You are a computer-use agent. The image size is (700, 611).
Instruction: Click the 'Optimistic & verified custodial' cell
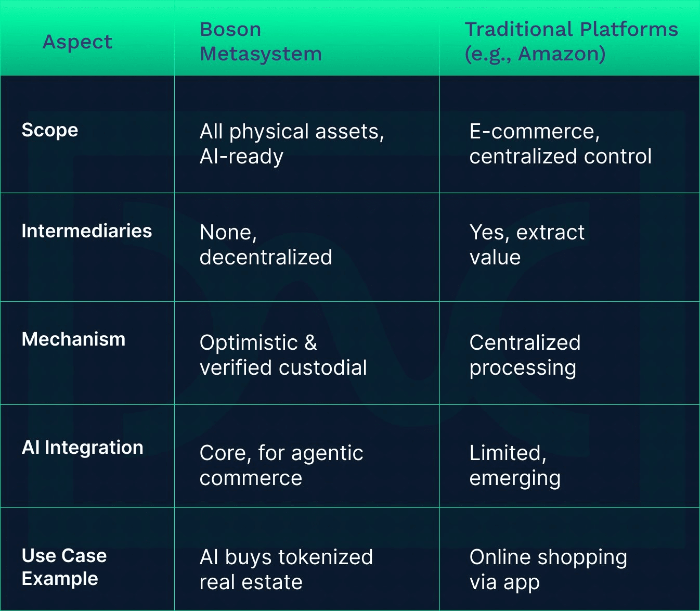click(x=283, y=355)
